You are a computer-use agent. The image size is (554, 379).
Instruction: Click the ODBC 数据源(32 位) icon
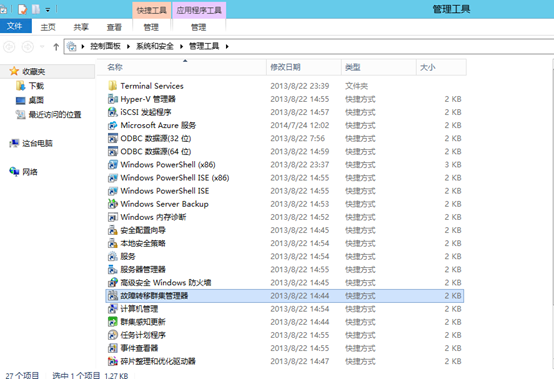tap(112, 138)
